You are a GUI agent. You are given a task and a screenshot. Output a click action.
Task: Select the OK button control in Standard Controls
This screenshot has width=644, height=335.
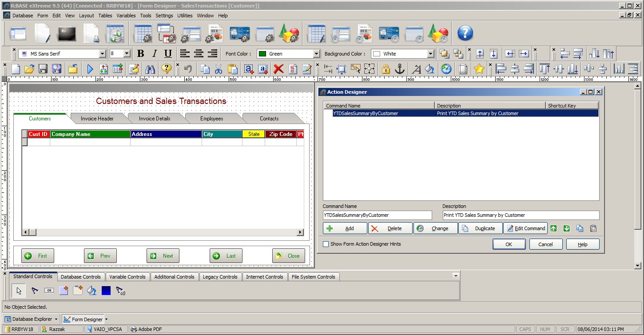point(49,291)
